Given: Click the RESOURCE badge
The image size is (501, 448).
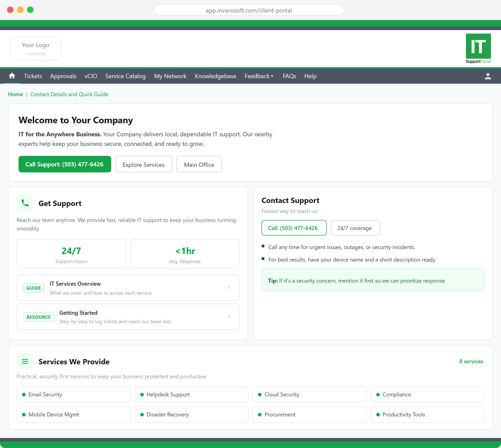Looking at the screenshot, I should [x=39, y=317].
